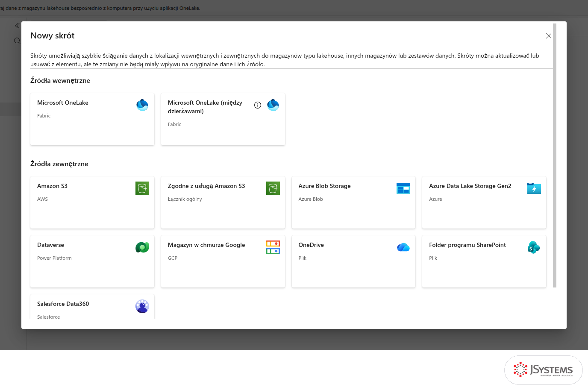This screenshot has height=390, width=588.
Task: Click the AWS subtitle text
Action: [42, 199]
